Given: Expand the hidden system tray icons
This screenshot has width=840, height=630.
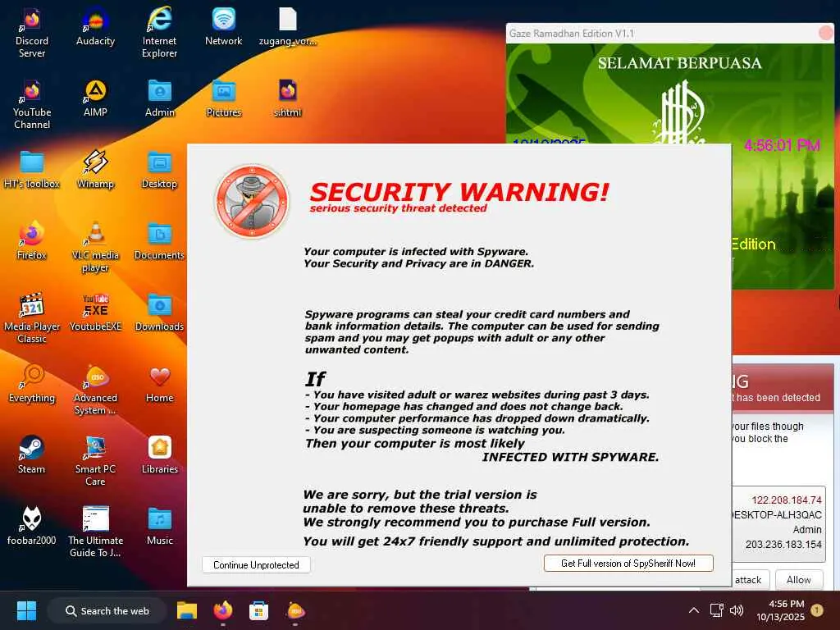Looking at the screenshot, I should 694,610.
